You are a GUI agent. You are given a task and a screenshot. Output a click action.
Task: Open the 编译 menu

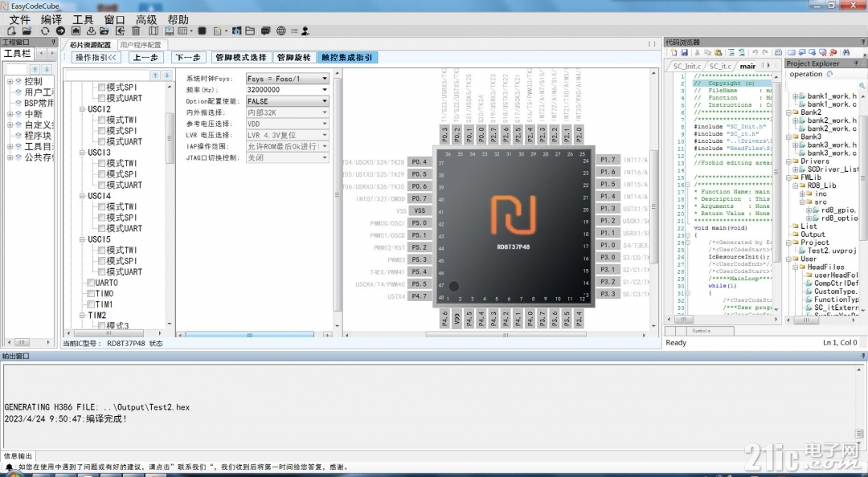(x=51, y=19)
